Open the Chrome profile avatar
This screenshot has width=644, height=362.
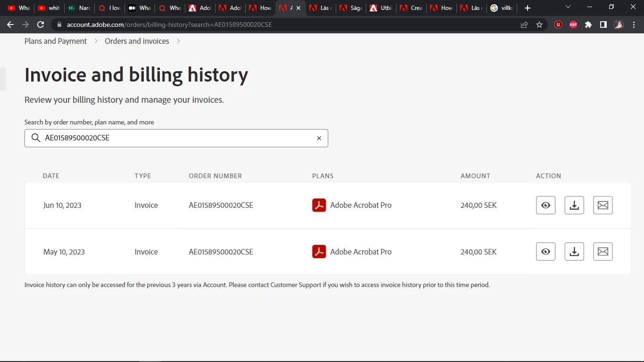coord(619,25)
